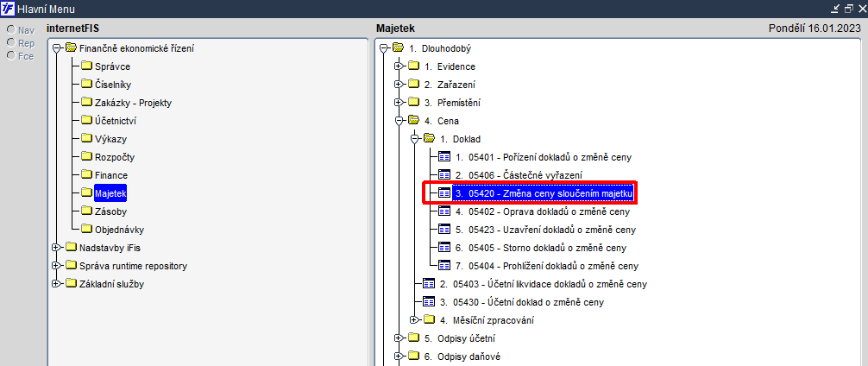
Task: Expand the Nadstavby iFis node
Action: tap(56, 248)
